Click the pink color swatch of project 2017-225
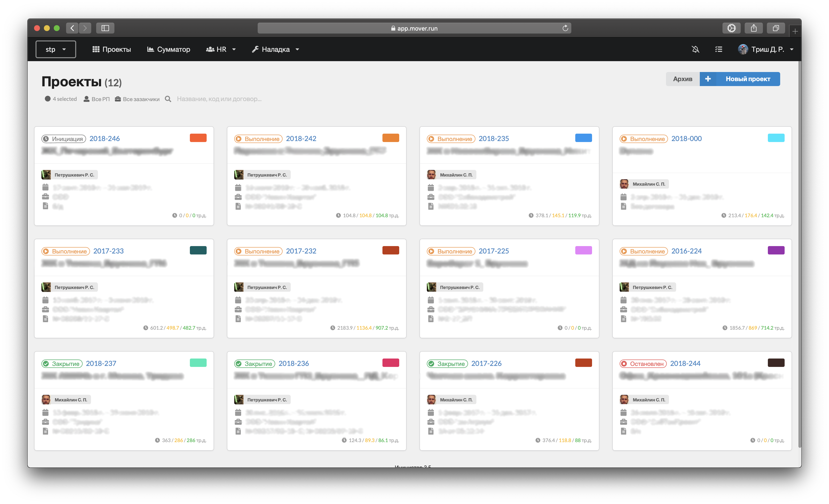Viewport: 829px width, 504px height. tap(583, 250)
